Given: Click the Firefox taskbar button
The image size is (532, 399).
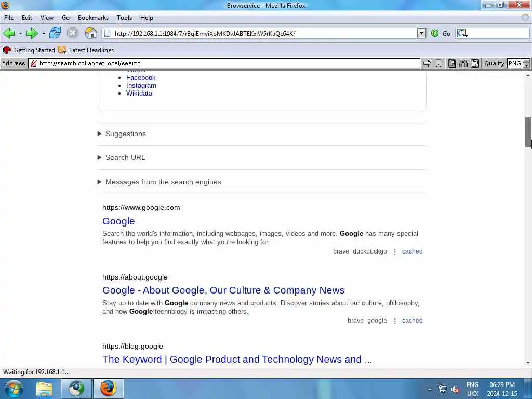Looking at the screenshot, I should (x=108, y=389).
